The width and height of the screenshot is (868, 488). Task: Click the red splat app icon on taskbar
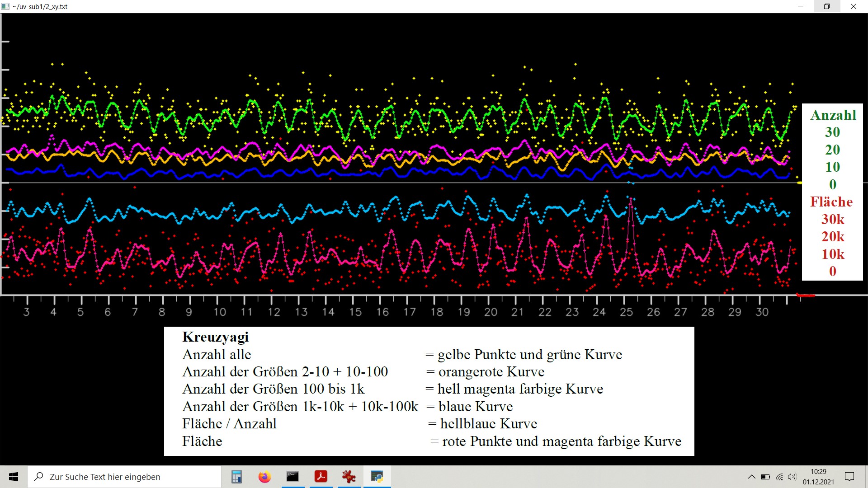349,477
